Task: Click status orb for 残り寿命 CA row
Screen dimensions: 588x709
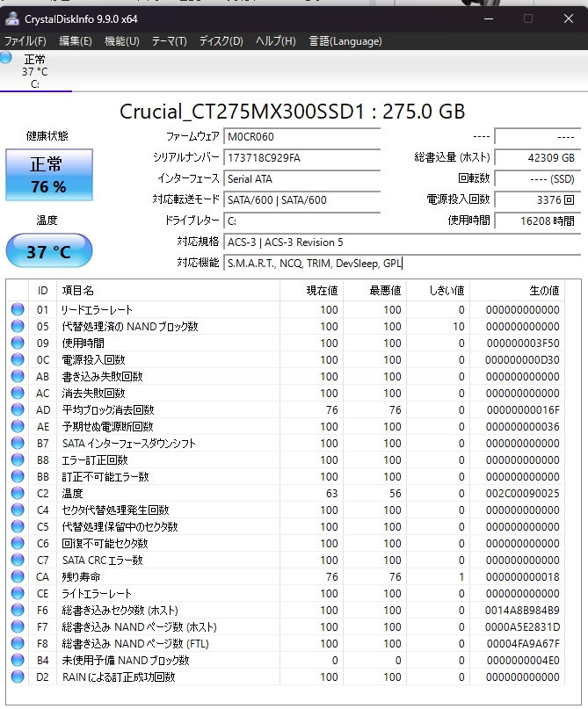Action: click(18, 576)
